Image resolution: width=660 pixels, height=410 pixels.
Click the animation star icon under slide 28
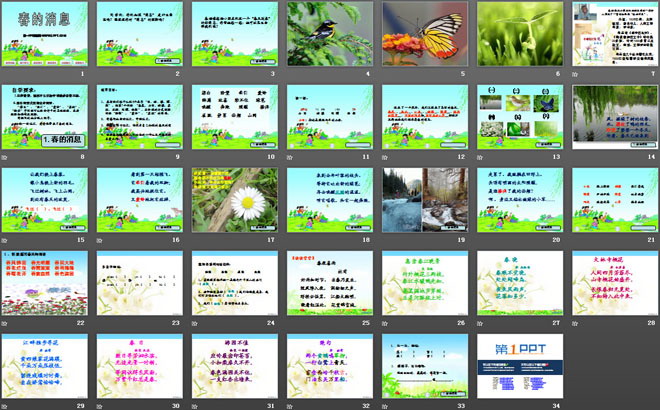point(575,323)
